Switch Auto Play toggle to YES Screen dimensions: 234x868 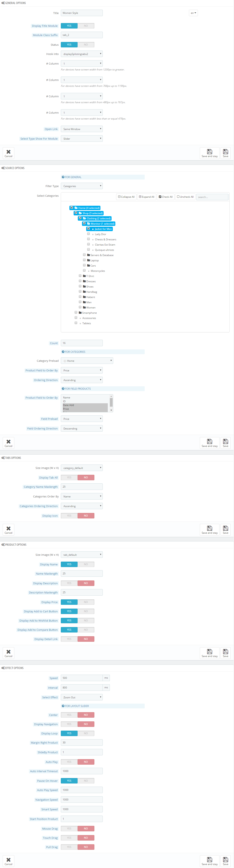pos(69,762)
